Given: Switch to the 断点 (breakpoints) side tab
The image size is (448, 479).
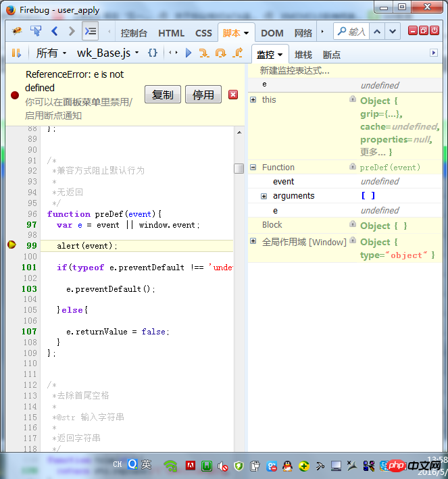Looking at the screenshot, I should 332,55.
